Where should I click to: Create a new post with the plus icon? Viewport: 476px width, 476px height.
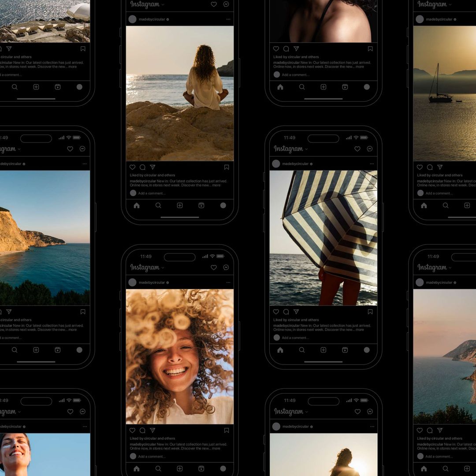(x=180, y=469)
